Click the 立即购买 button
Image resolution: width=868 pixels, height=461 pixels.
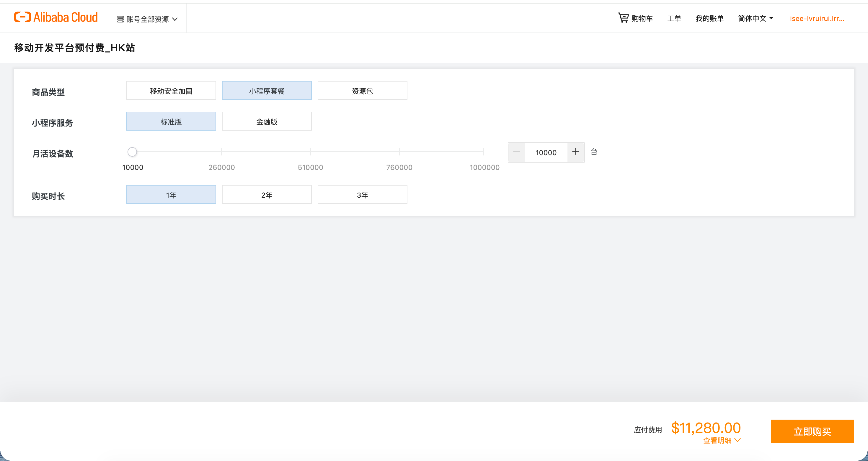point(812,431)
